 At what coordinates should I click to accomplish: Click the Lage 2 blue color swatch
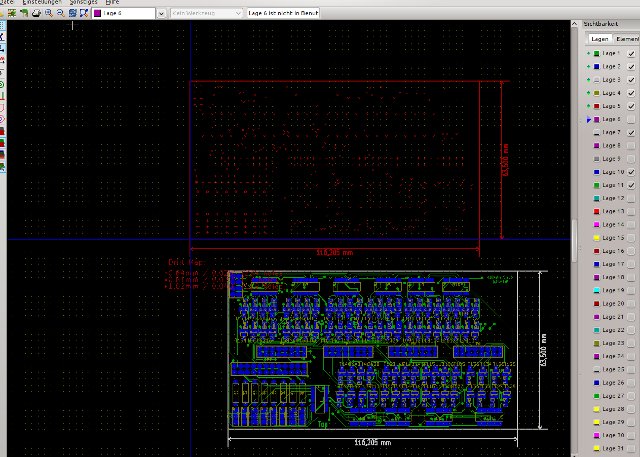tap(596, 67)
